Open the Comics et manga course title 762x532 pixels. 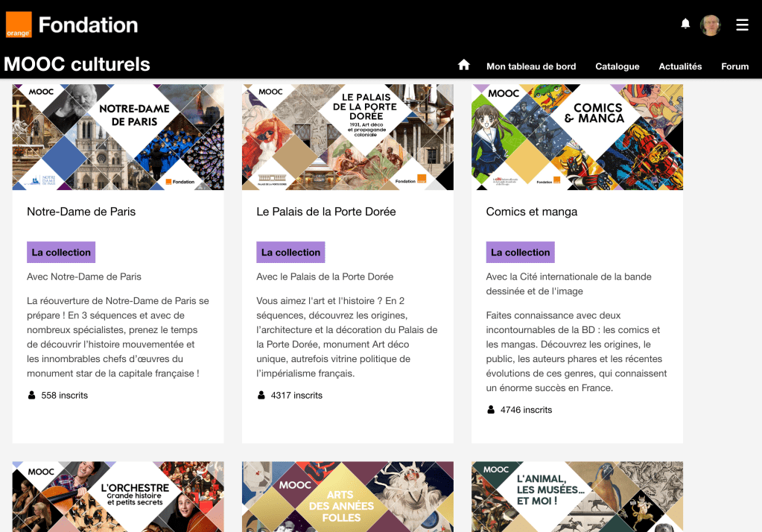point(532,212)
